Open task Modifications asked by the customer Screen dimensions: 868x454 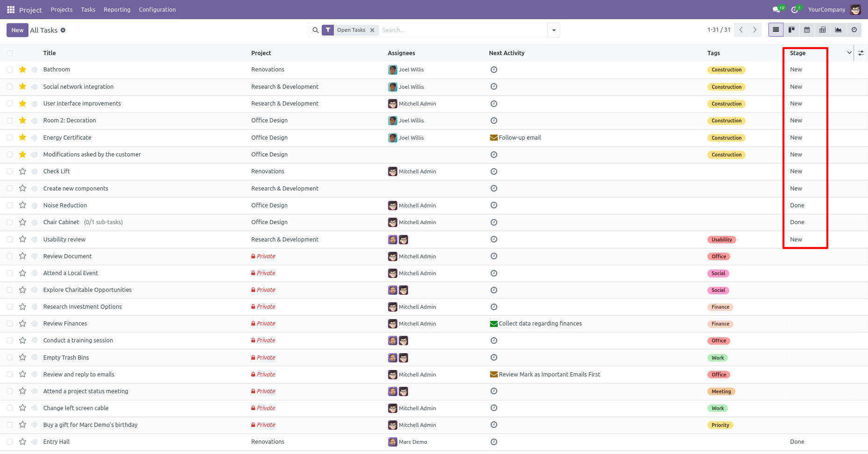(x=92, y=155)
